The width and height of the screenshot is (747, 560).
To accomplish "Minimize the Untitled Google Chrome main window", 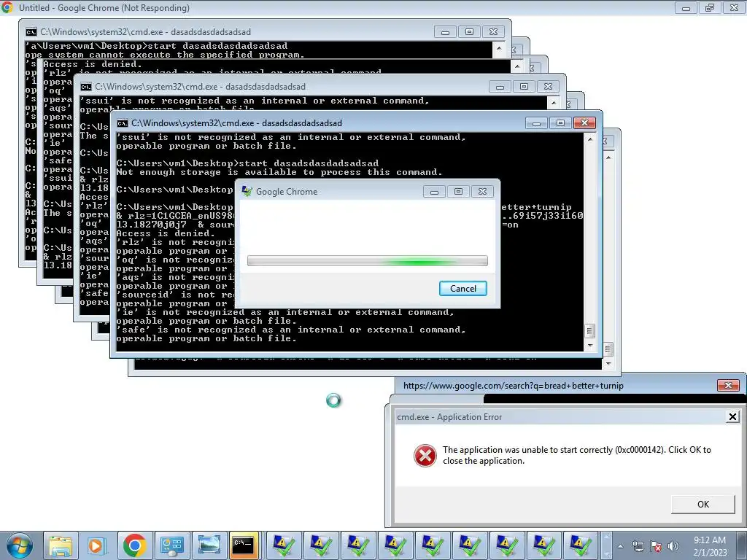I will pos(686,8).
